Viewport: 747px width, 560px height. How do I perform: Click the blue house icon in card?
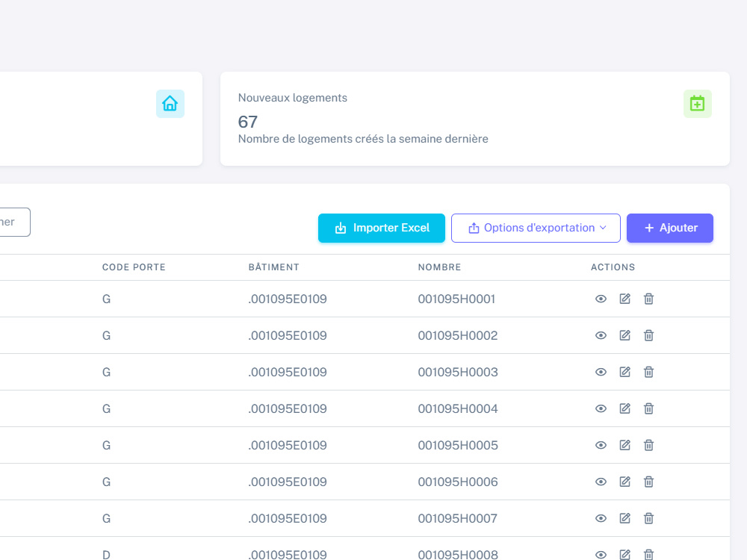click(x=170, y=104)
